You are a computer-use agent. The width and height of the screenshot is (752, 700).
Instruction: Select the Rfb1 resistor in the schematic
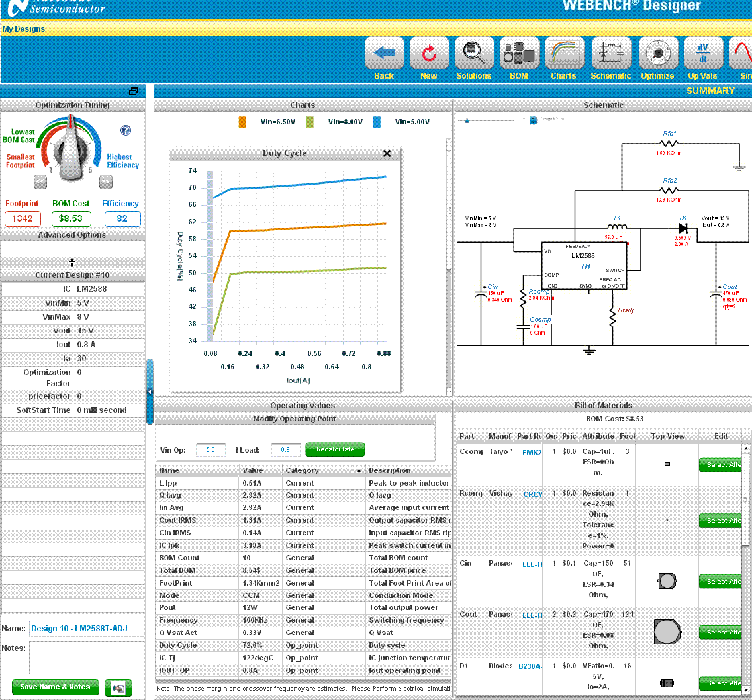pyautogui.click(x=669, y=144)
